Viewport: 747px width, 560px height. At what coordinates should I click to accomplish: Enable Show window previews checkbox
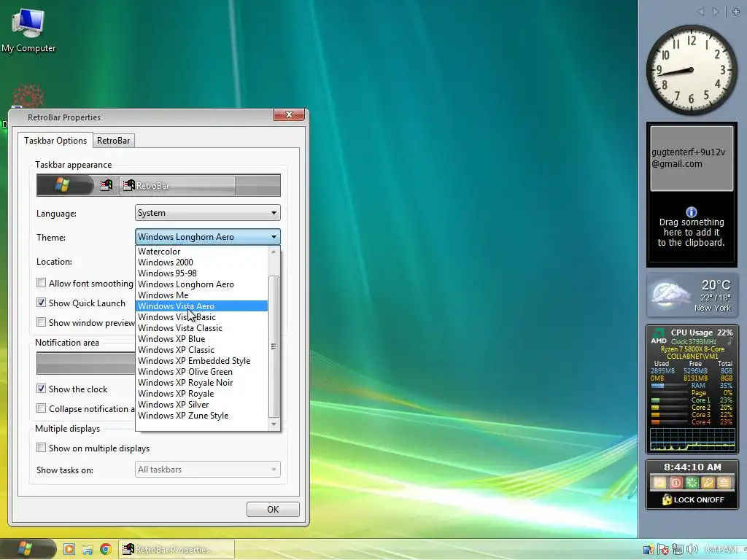[42, 322]
